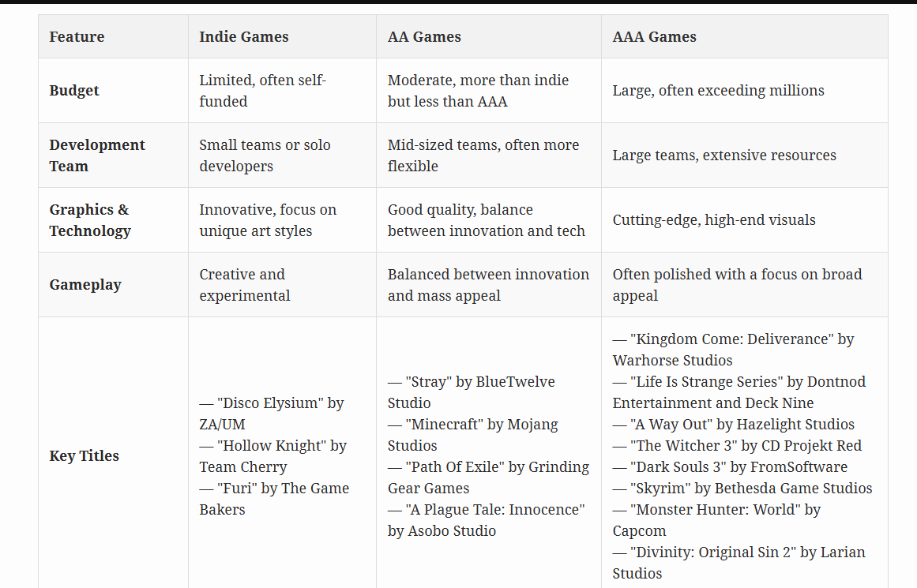Select the "Key Titles" row label

(x=84, y=456)
